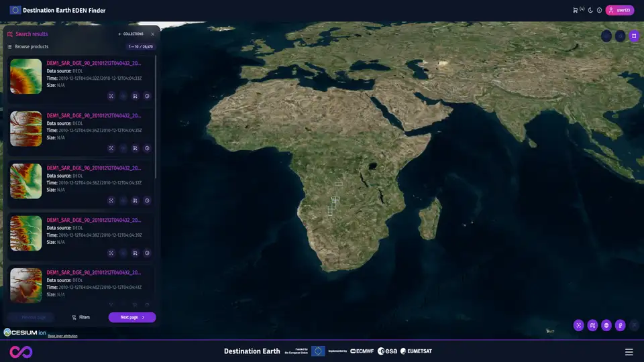This screenshot has height=362, width=644.
Task: Zoom to footprint of the first product
Action: (111, 96)
